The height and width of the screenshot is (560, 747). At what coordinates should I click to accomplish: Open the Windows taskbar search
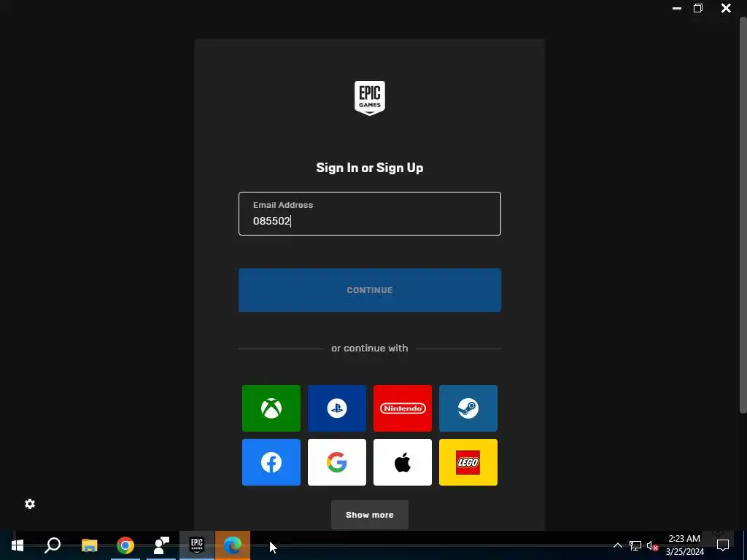point(53,545)
